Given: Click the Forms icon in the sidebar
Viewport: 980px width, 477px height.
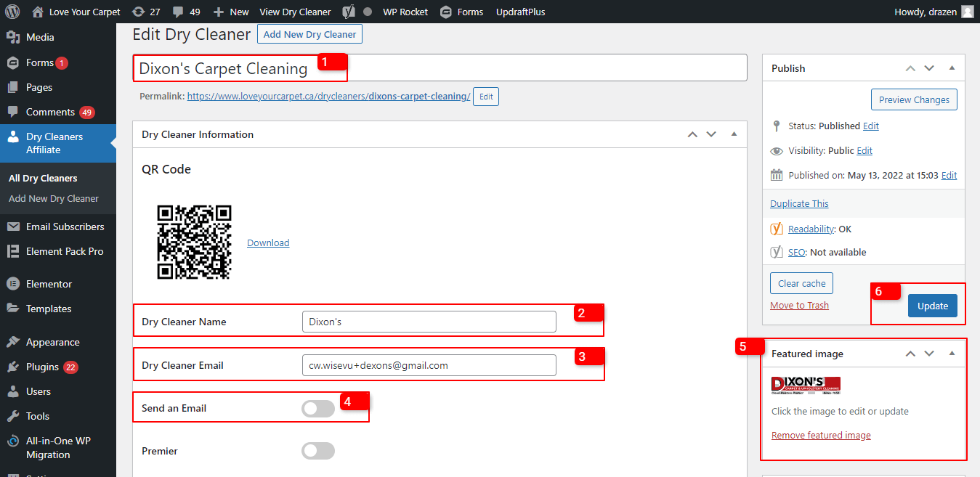Looking at the screenshot, I should click(x=13, y=62).
